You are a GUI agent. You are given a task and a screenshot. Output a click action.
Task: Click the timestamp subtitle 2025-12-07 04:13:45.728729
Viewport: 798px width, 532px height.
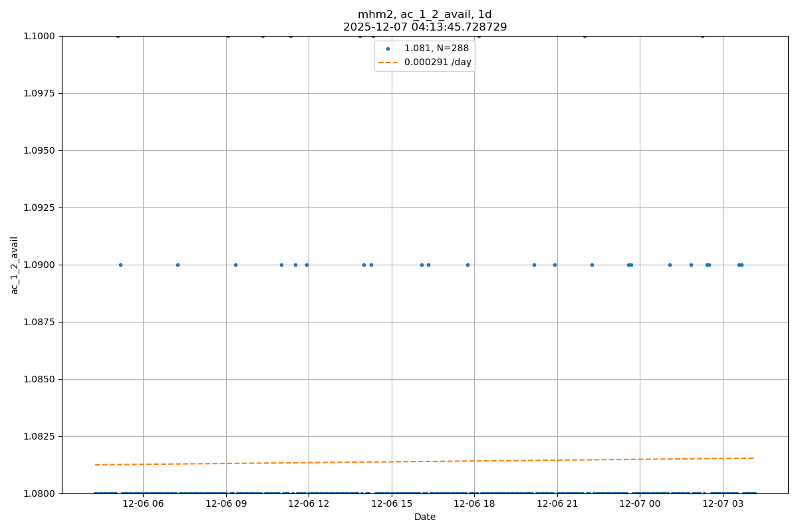424,27
